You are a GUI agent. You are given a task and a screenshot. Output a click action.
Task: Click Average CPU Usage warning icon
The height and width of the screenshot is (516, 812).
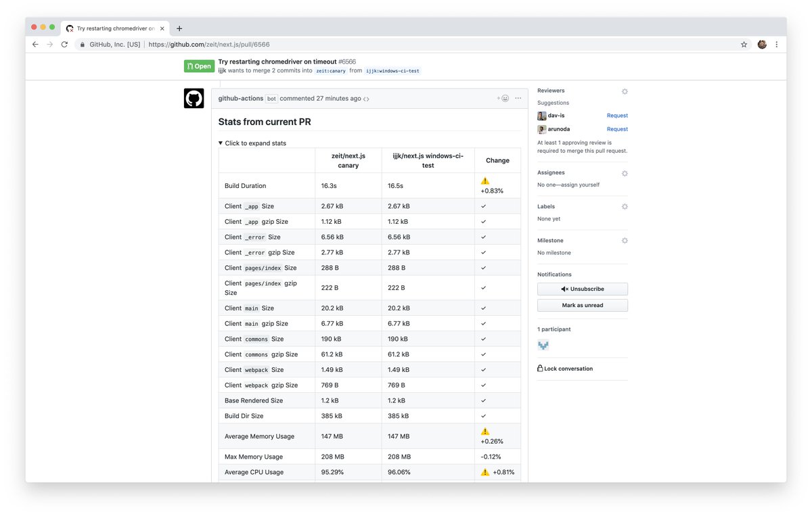click(485, 472)
